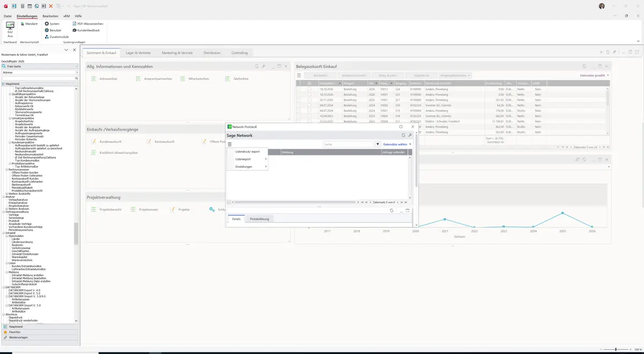644x354 pixels.
Task: Open the Datensätze gewählt dropdown
Action: (595, 76)
